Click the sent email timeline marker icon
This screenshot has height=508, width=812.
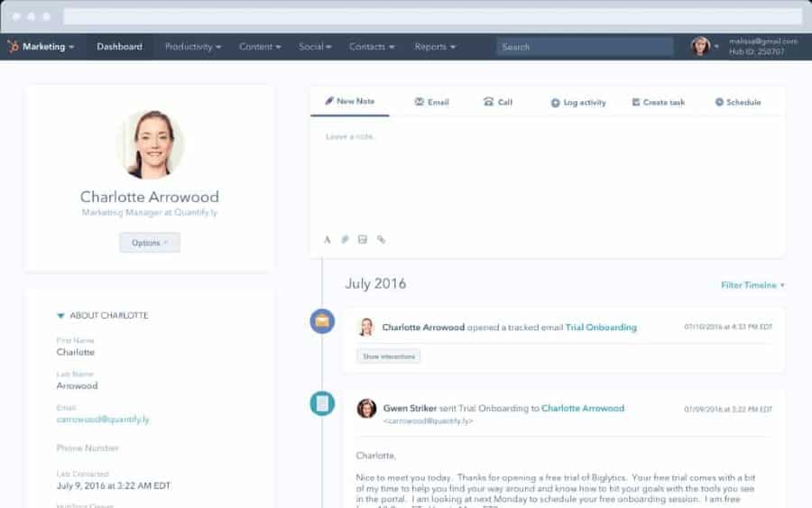pyautogui.click(x=322, y=403)
